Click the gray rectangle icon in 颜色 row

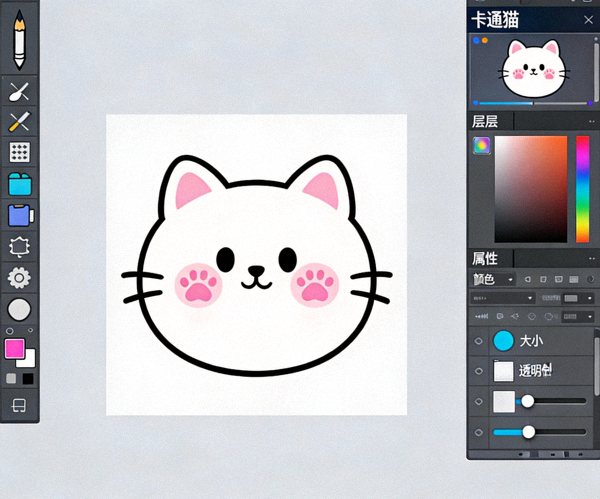point(573,279)
